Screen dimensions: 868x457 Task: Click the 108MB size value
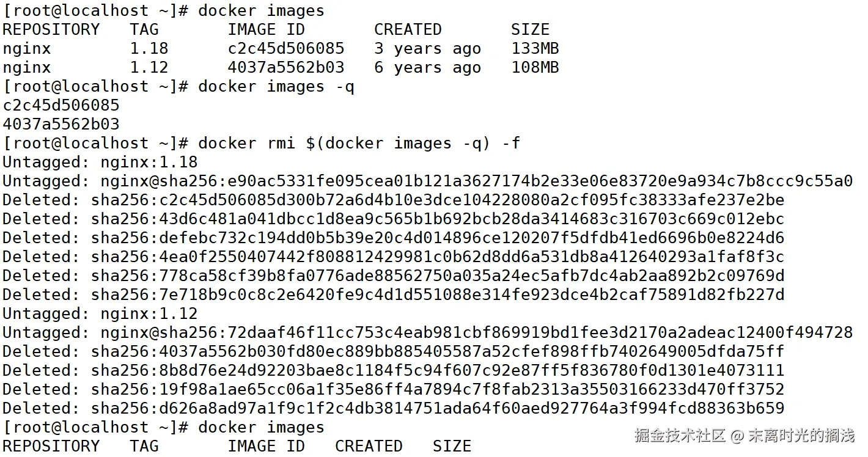[535, 68]
